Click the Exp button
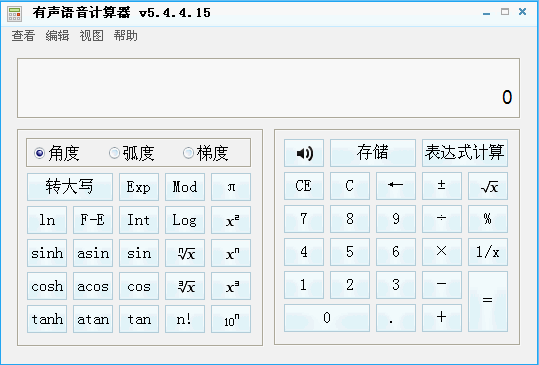539x365 pixels. point(139,187)
